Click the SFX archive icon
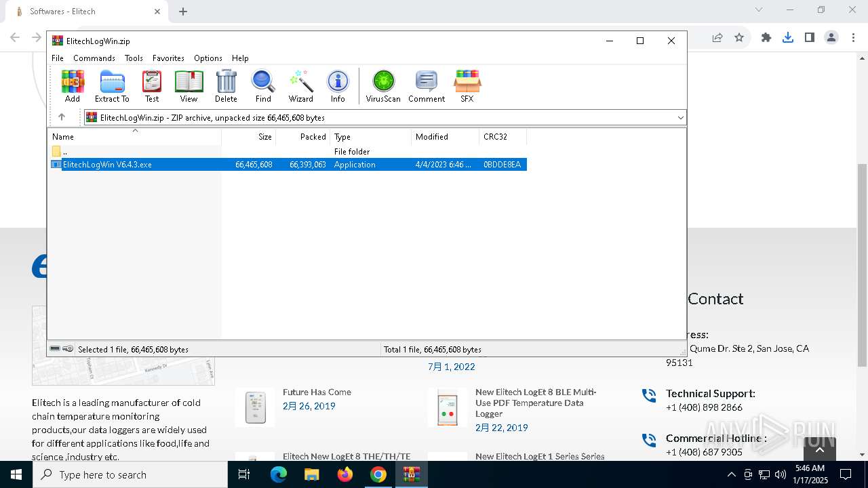Viewport: 868px width, 488px height. click(467, 86)
